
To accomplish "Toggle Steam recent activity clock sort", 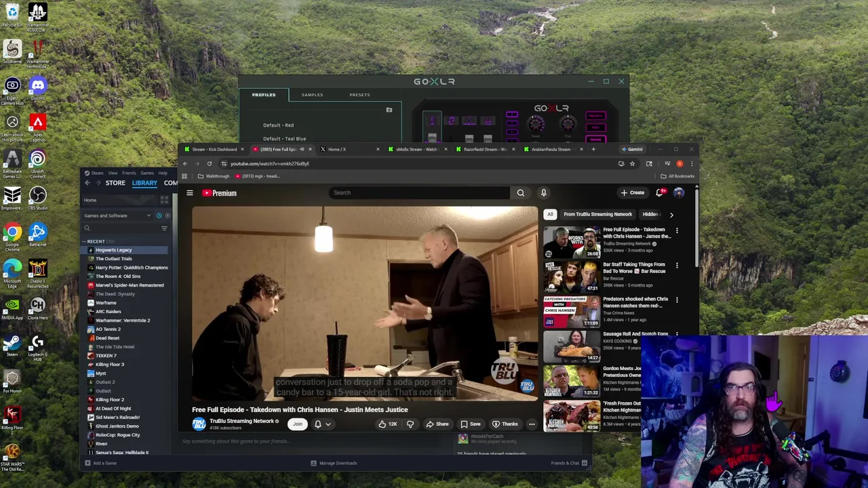I will coord(159,216).
